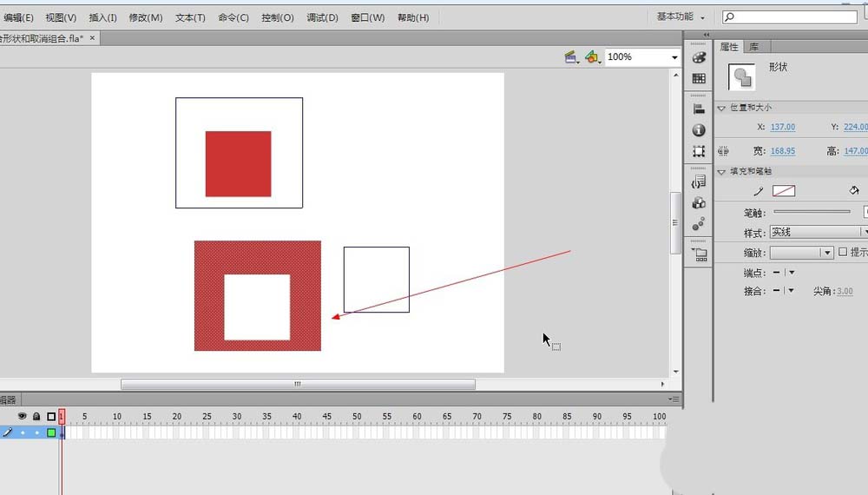The width and height of the screenshot is (868, 495).
Task: Open the 插入(I) menu
Action: pos(103,17)
